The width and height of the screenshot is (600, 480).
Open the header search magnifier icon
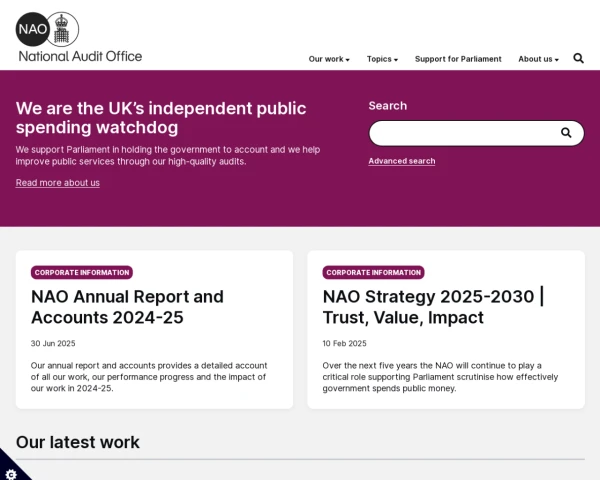tap(578, 58)
